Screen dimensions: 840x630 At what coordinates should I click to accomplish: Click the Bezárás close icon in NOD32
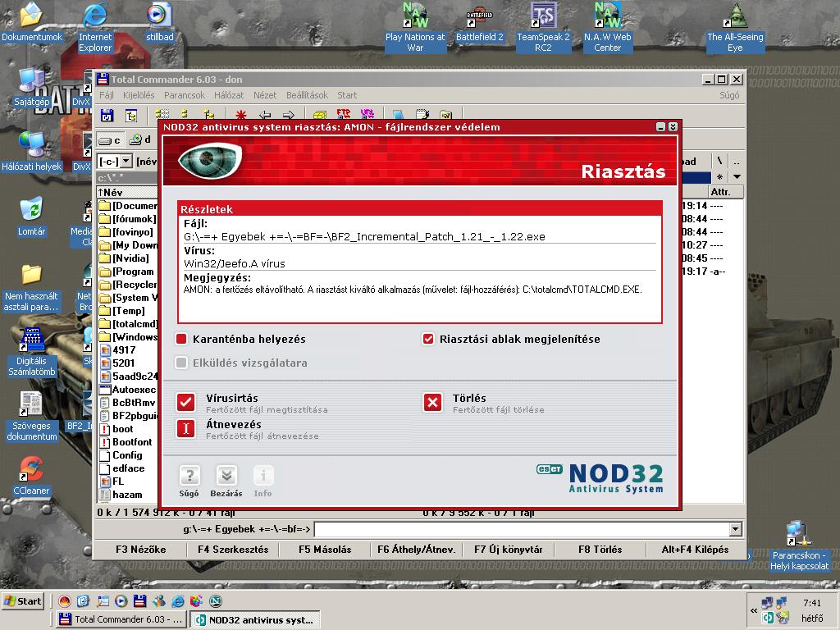(226, 476)
